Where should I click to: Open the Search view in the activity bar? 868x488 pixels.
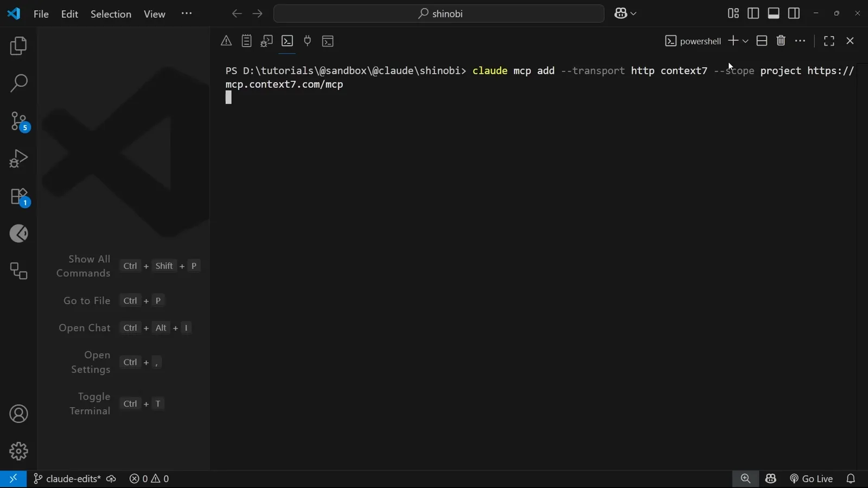tap(18, 84)
